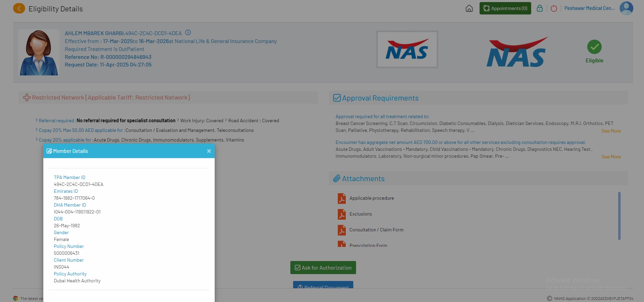Click the Restricted Network tariff heading

(111, 97)
